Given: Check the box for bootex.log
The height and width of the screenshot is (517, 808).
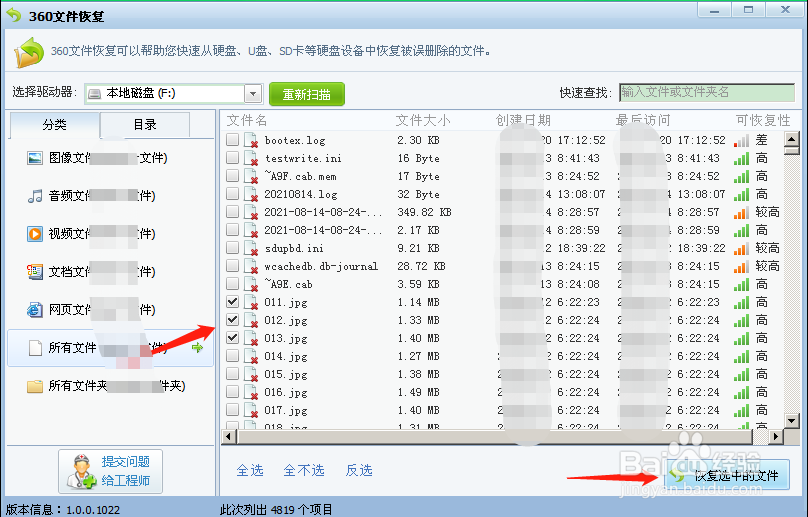Looking at the screenshot, I should [232, 140].
